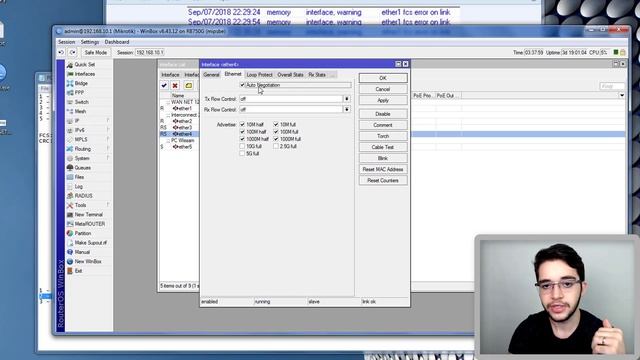Switch to the Rx Stats tab
640x360 pixels.
tap(317, 75)
